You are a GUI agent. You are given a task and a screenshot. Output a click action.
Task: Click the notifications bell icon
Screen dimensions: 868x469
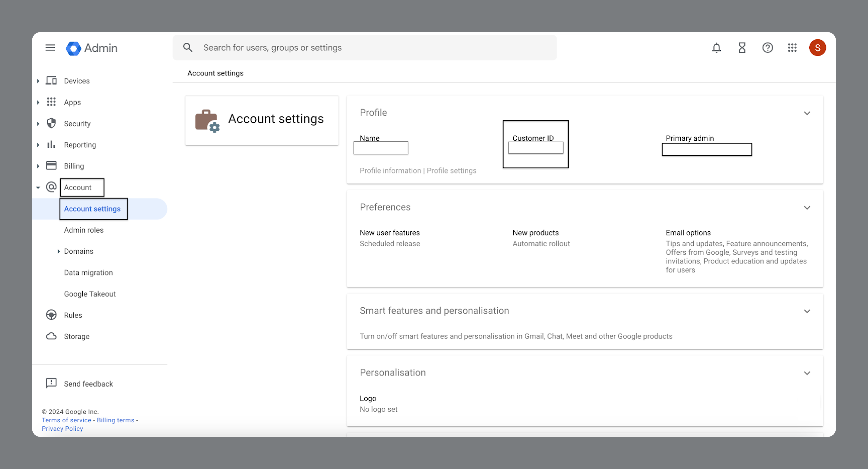[716, 48]
